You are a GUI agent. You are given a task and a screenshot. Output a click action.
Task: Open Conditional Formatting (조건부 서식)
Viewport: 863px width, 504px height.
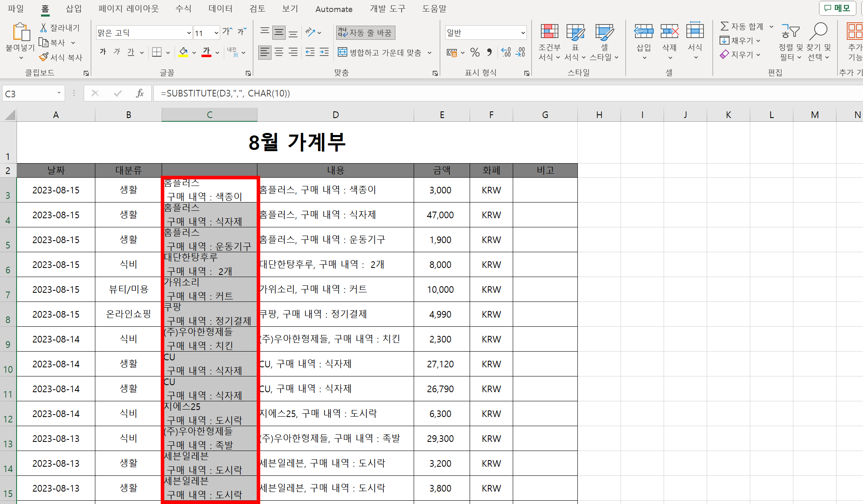coord(550,41)
